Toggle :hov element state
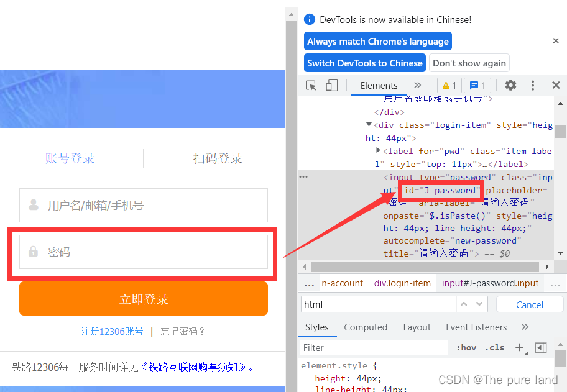Screen dimensions: 567x392 click(x=466, y=347)
